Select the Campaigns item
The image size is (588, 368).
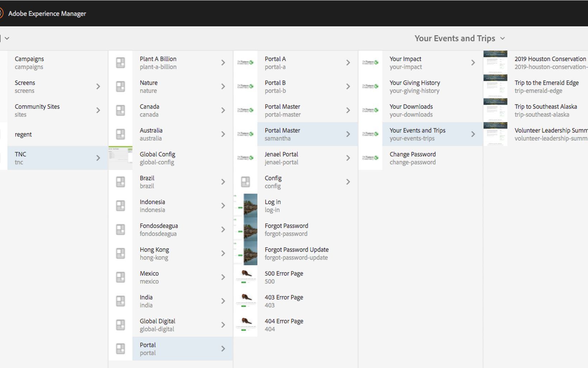click(29, 63)
